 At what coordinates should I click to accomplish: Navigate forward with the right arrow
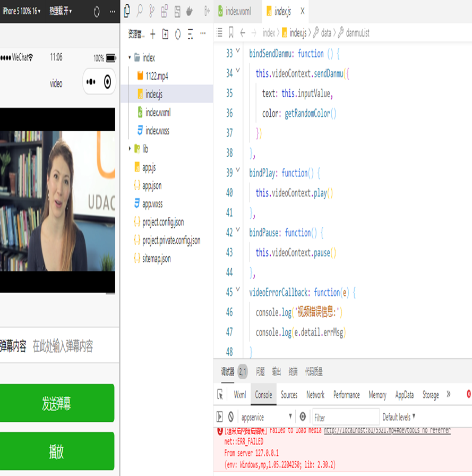click(x=254, y=32)
